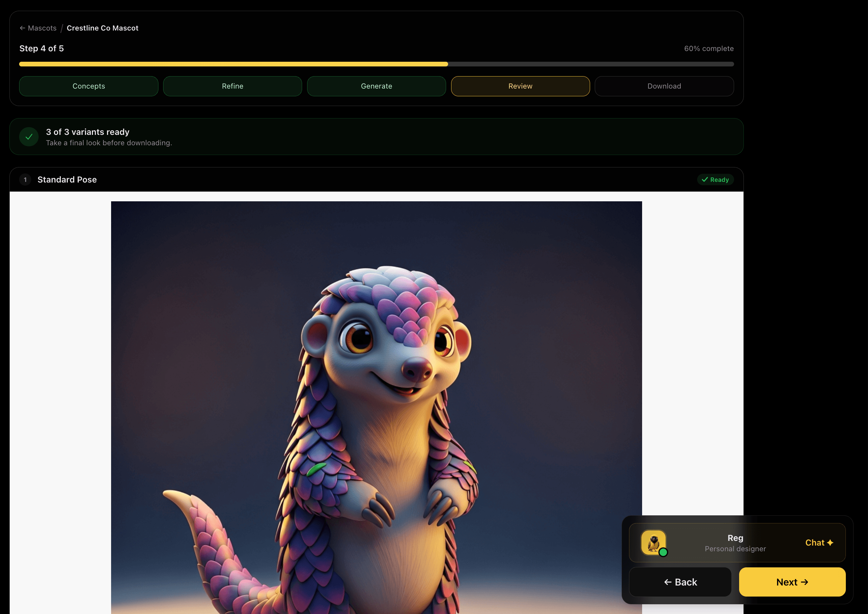Open the pangolin mascot image preview
This screenshot has width=868, height=614.
pyautogui.click(x=376, y=408)
